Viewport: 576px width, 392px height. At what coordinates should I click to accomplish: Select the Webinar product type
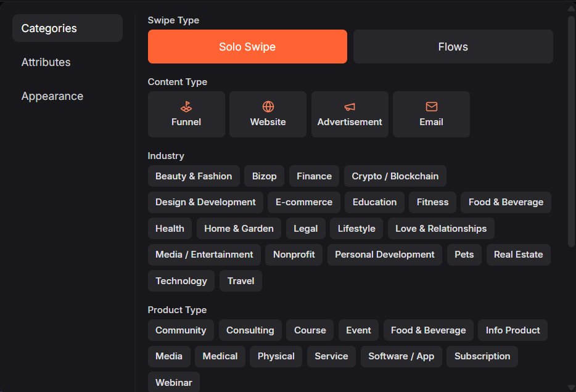[x=174, y=383]
